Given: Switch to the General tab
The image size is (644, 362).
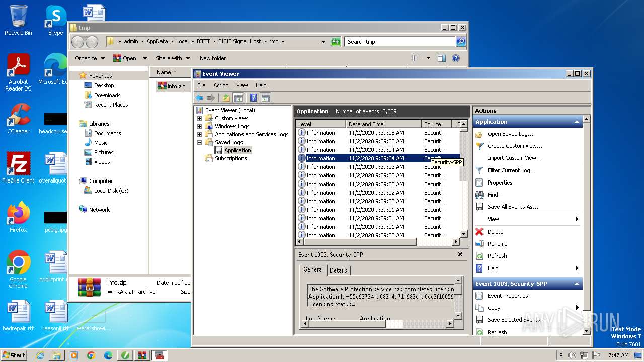Looking at the screenshot, I should [313, 269].
